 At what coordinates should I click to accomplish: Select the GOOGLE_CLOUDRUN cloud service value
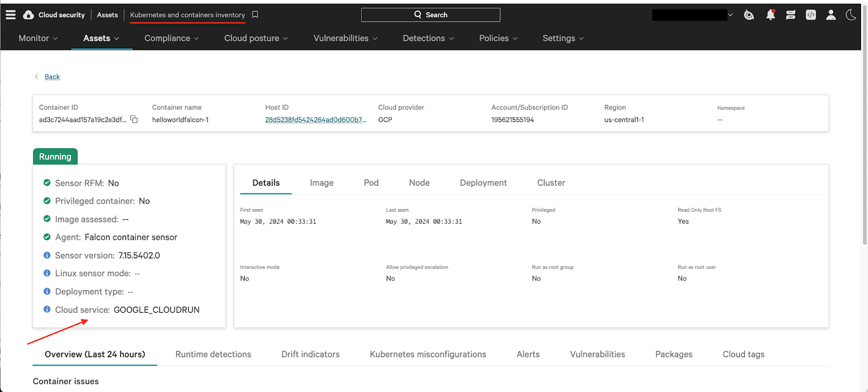click(x=156, y=309)
